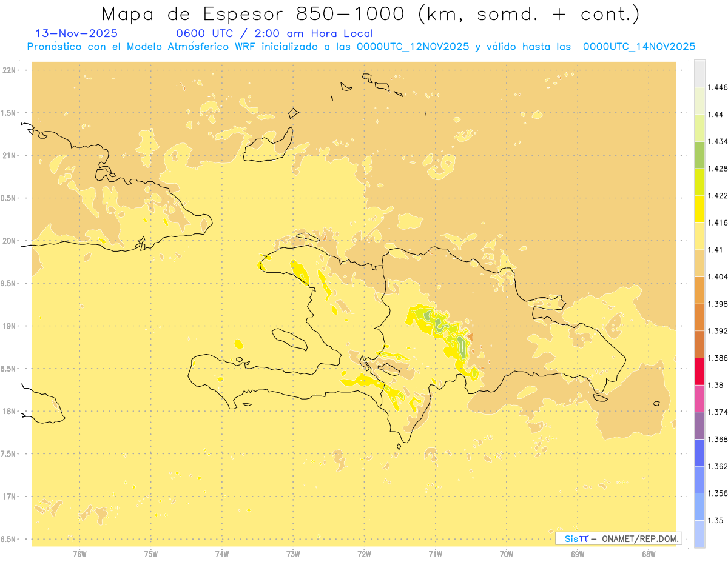Click the '71W' longitude label

pyautogui.click(x=435, y=554)
